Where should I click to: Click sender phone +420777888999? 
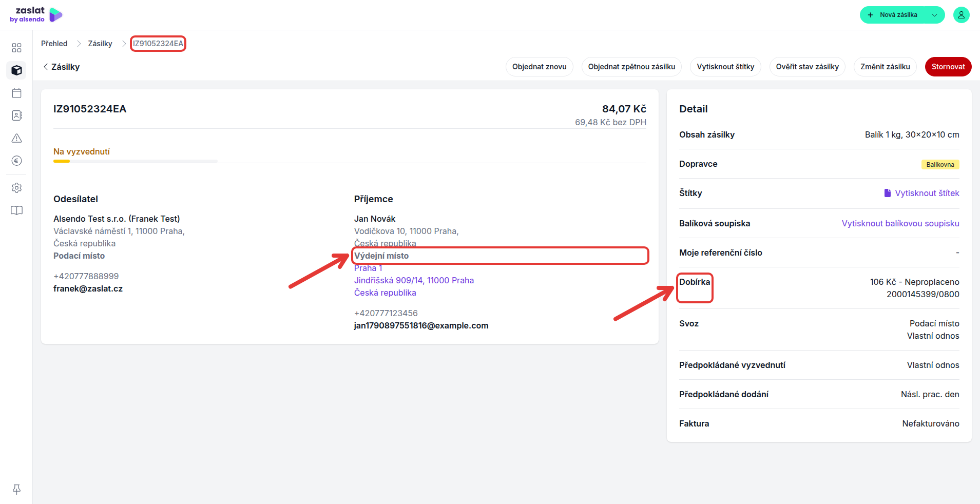pos(86,276)
